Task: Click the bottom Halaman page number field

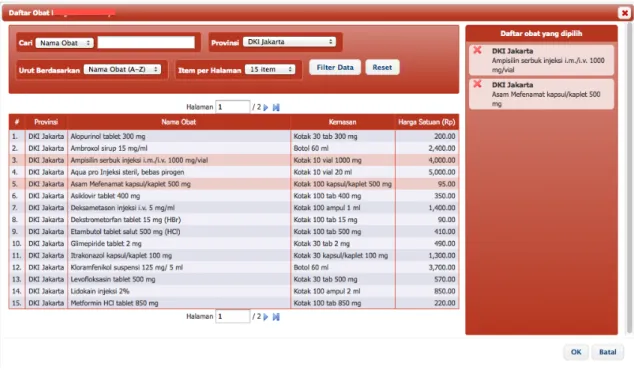Action: 232,316
